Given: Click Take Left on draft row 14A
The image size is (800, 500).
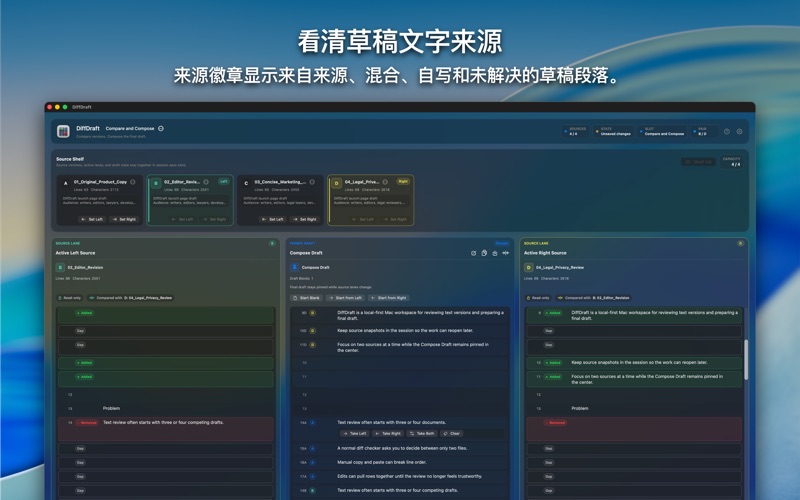Looking at the screenshot, I should pos(355,434).
